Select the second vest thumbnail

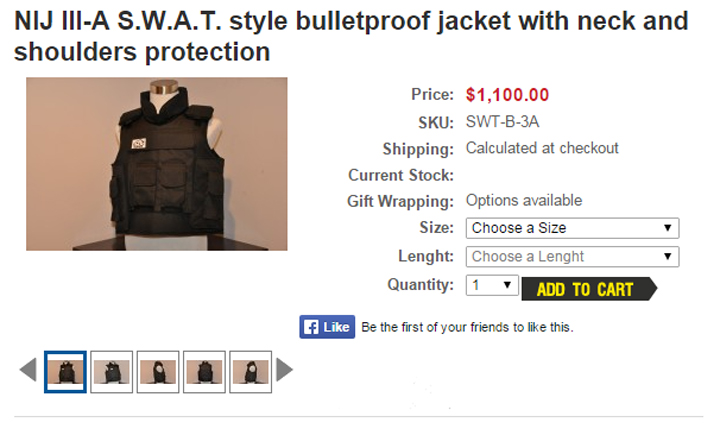click(x=112, y=372)
